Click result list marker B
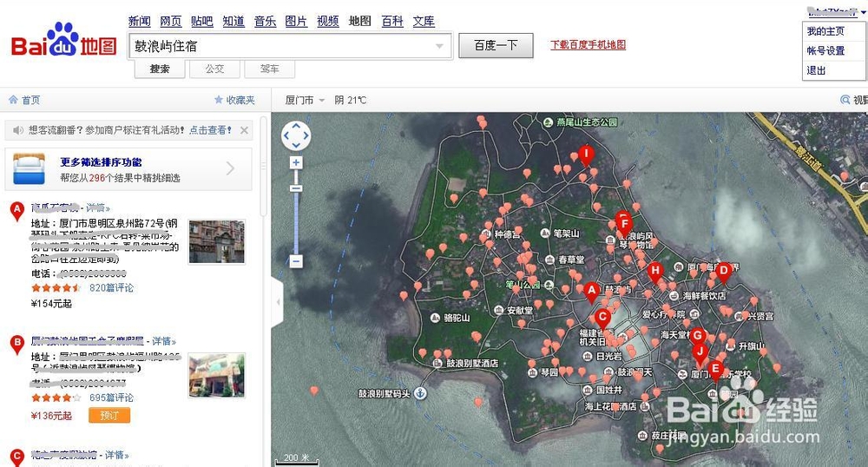868x467 pixels. [x=17, y=344]
